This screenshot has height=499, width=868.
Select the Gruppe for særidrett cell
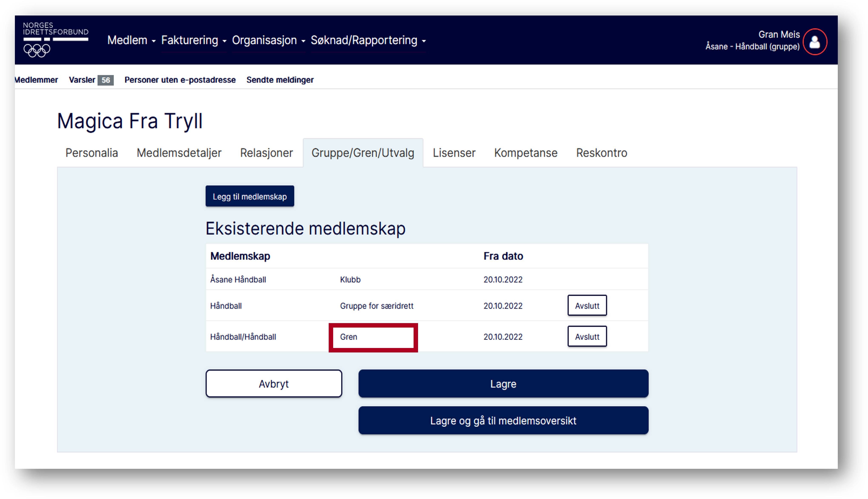(x=377, y=306)
